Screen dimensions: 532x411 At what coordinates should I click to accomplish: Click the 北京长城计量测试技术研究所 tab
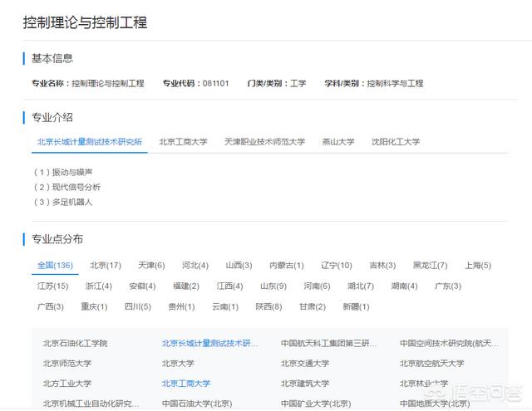tap(90, 142)
